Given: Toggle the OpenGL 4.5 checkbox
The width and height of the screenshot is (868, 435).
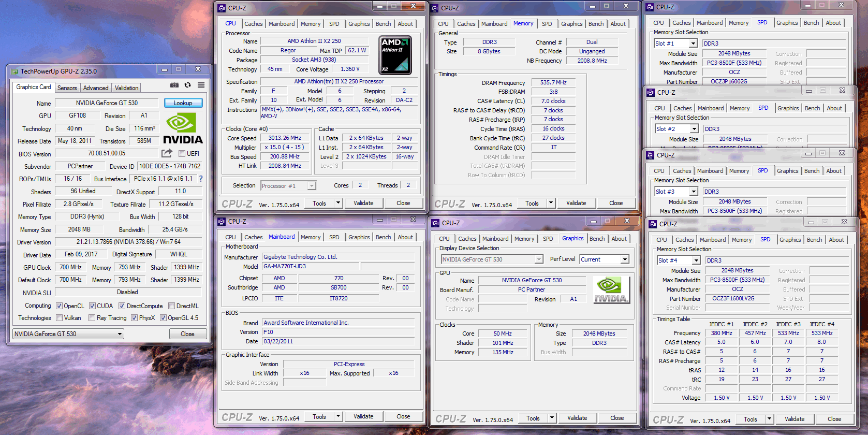Looking at the screenshot, I should (163, 318).
